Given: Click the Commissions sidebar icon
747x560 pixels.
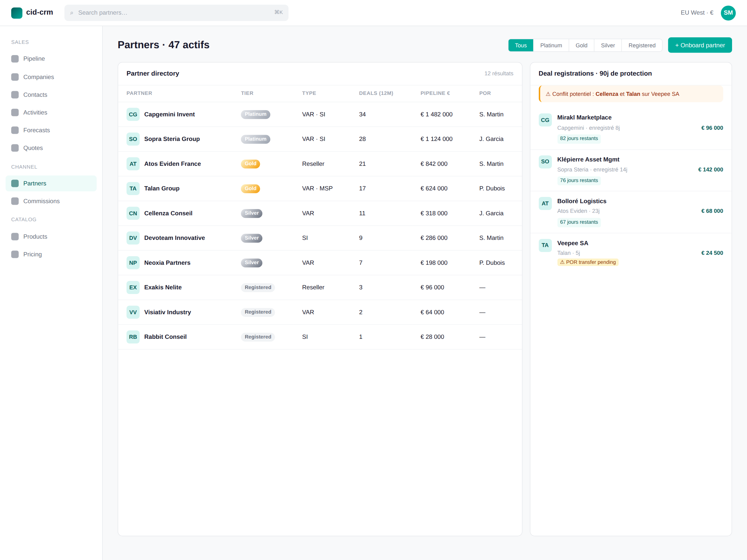Looking at the screenshot, I should pyautogui.click(x=15, y=201).
